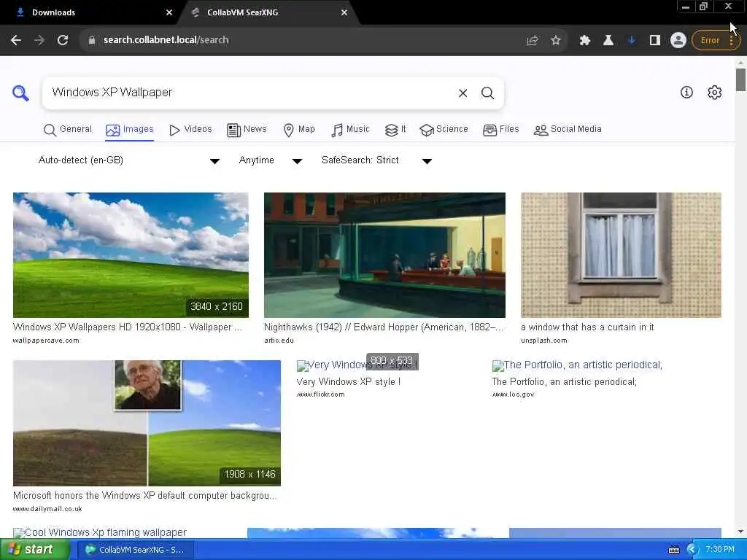
Task: Bookmark this page with the star icon
Action: point(555,41)
